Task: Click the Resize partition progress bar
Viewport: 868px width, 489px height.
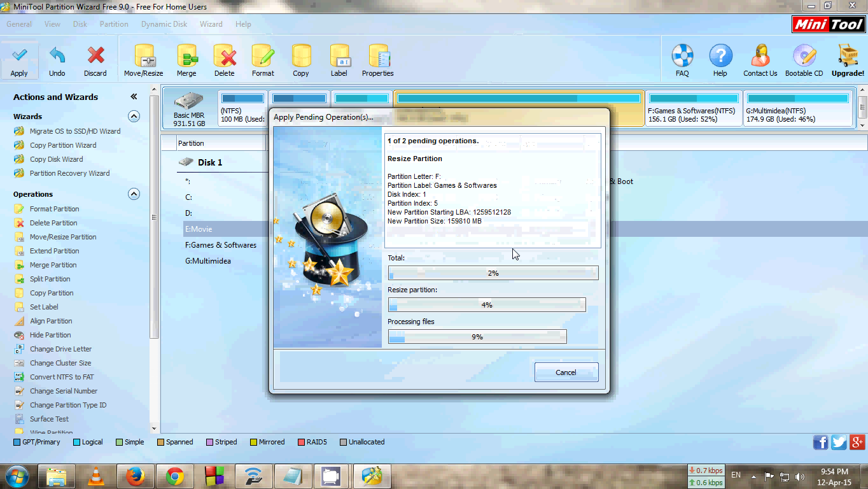Action: coord(487,305)
